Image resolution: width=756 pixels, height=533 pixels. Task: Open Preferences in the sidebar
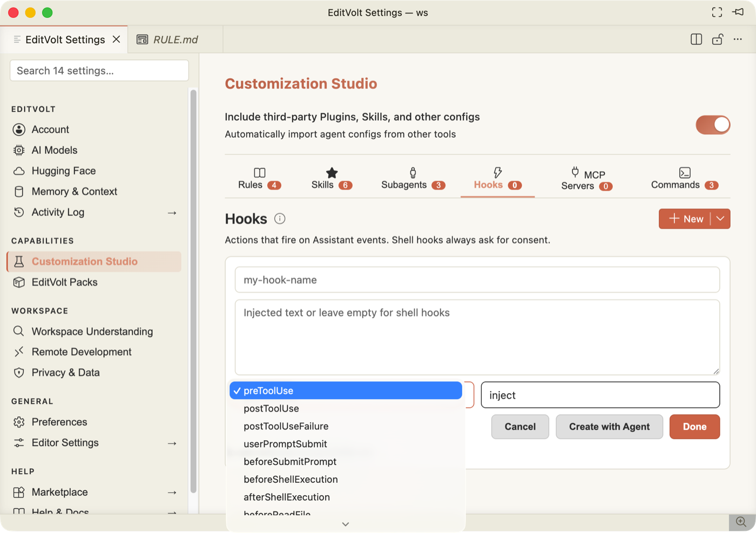[x=94, y=422]
